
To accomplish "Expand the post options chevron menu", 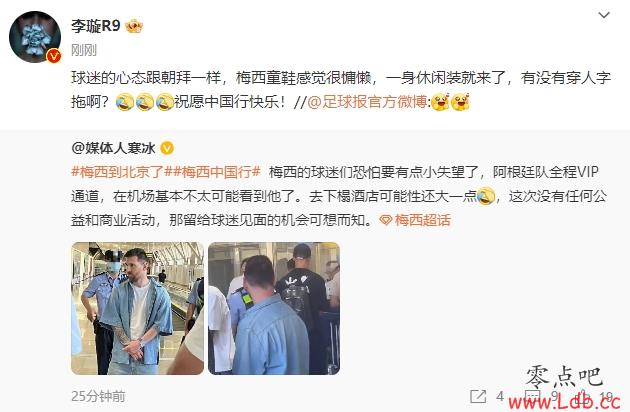I will (604, 15).
